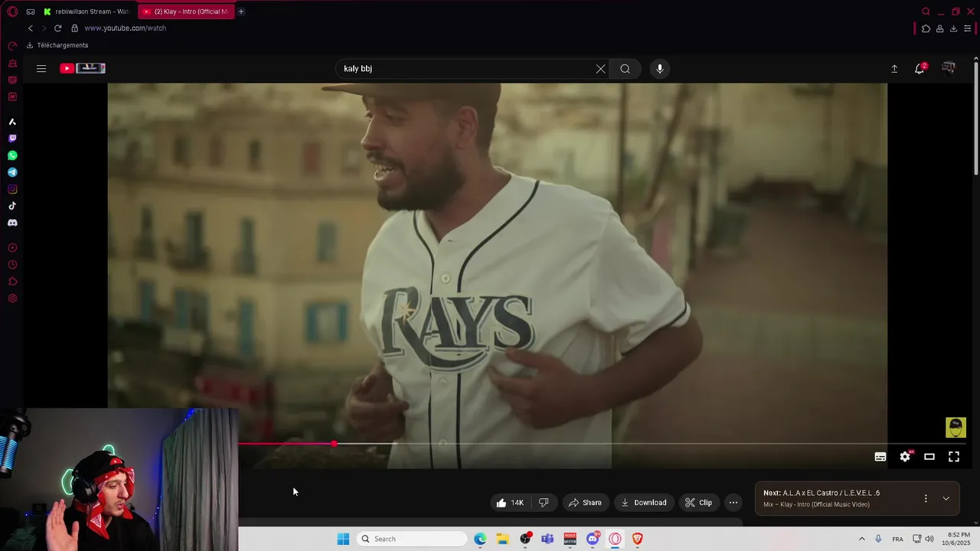Open browser profile icon in toolbar
The image size is (980, 551).
tap(939, 29)
